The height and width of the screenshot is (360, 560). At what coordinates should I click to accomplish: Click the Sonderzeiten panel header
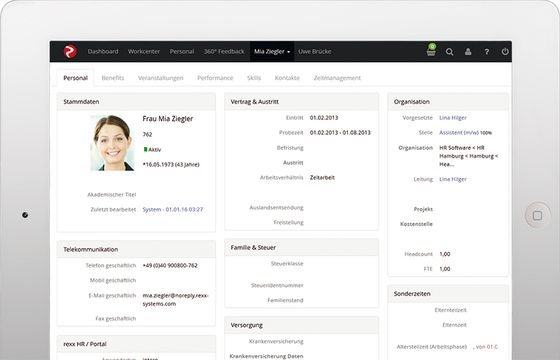[448, 294]
